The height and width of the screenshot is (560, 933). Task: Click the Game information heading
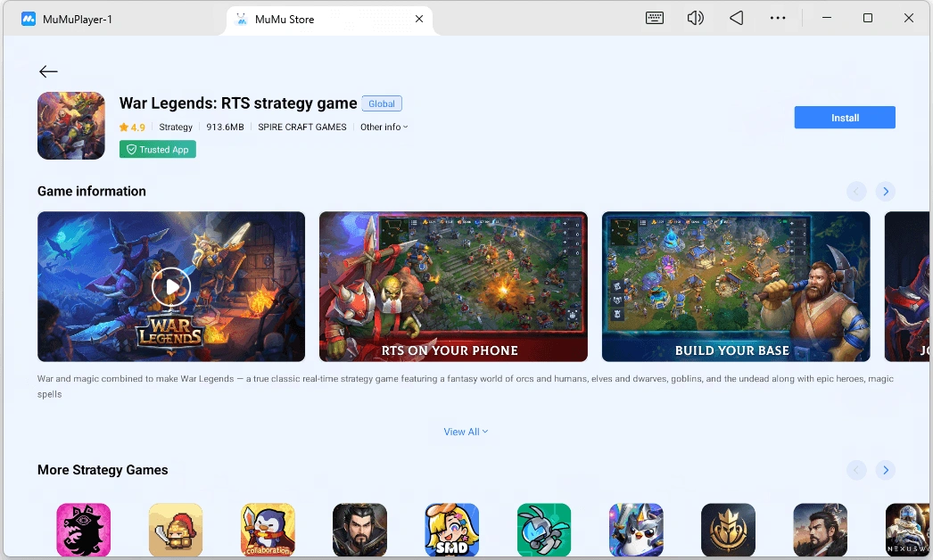[92, 191]
